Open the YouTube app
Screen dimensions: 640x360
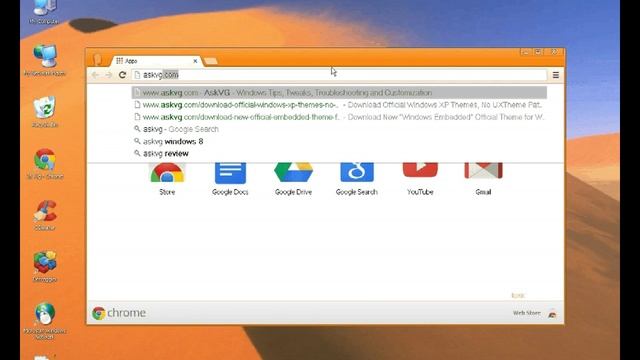[x=420, y=170]
